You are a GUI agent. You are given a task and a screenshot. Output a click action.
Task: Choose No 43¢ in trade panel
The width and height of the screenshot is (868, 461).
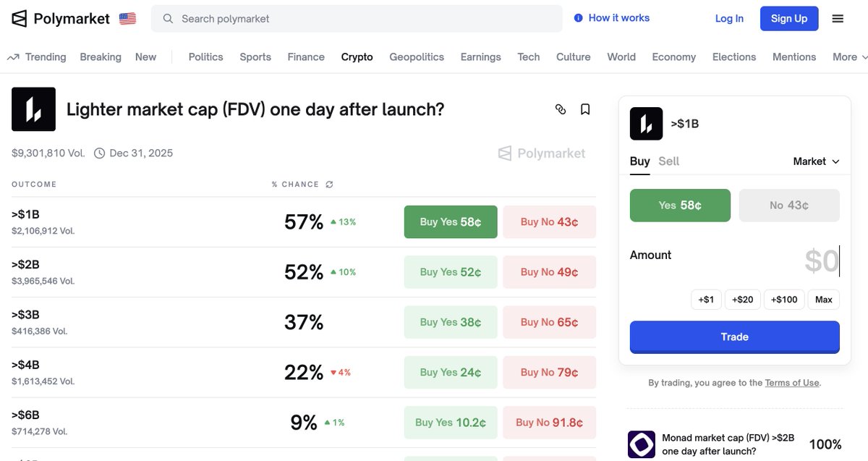(x=789, y=206)
